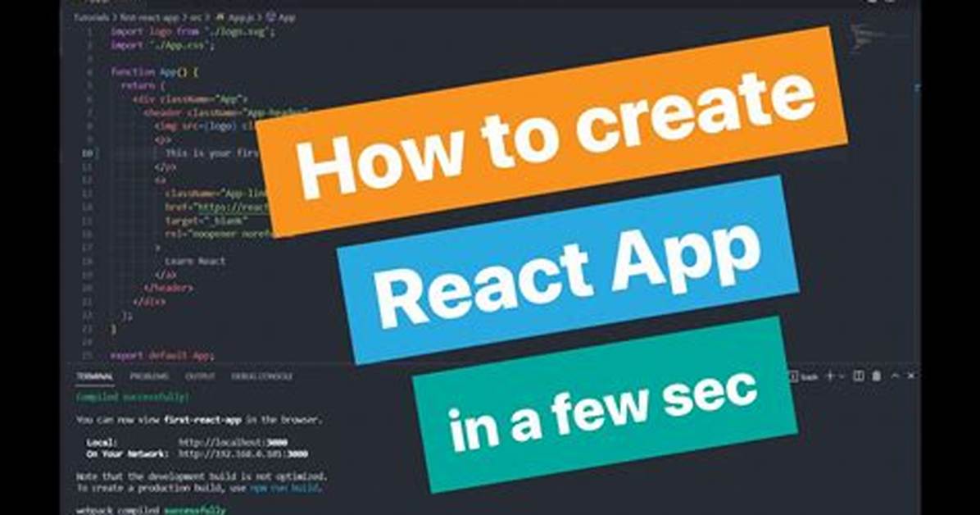Click the 'function App() {' code line
This screenshot has width=980, height=515.
coord(154,72)
